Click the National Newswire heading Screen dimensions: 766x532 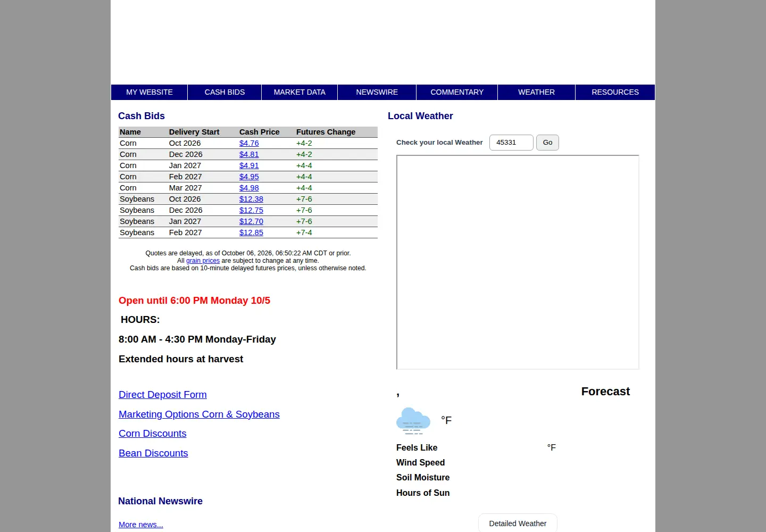pyautogui.click(x=160, y=501)
